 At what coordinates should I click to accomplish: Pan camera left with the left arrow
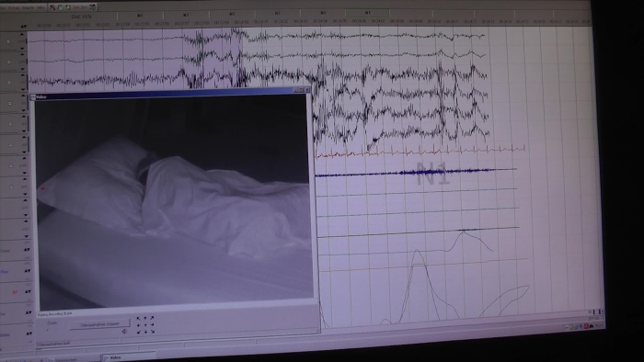[x=138, y=325]
